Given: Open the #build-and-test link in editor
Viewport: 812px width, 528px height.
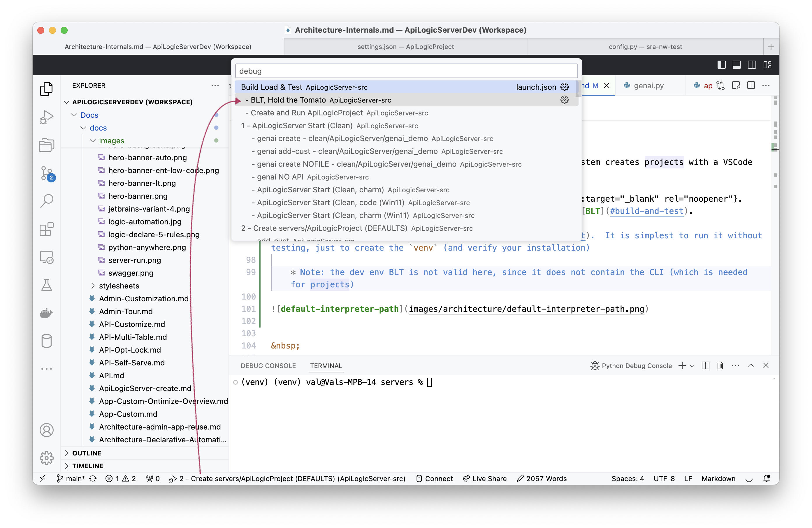Looking at the screenshot, I should [647, 211].
